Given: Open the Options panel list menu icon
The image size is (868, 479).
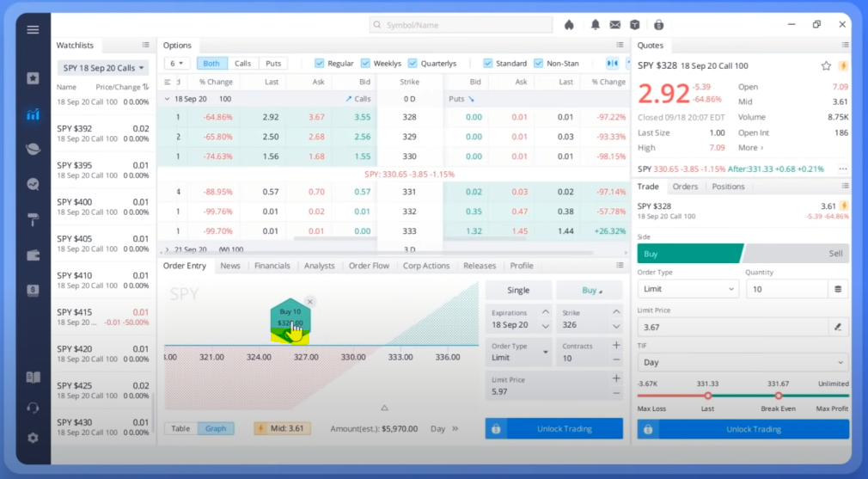Looking at the screenshot, I should pyautogui.click(x=620, y=45).
